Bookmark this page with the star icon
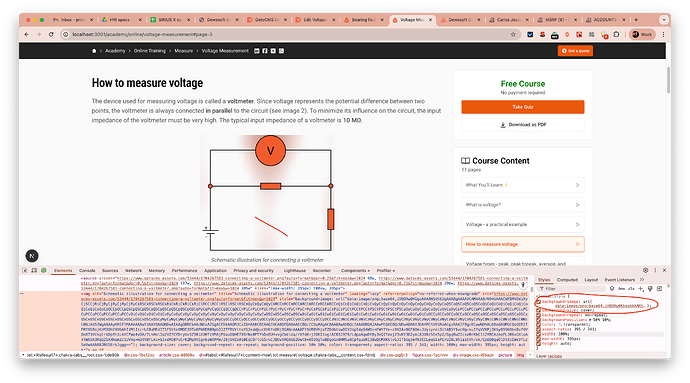The width and height of the screenshot is (690, 383). pos(513,34)
